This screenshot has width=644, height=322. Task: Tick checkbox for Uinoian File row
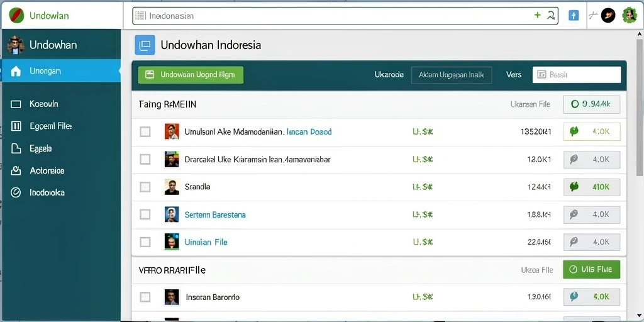click(x=145, y=242)
